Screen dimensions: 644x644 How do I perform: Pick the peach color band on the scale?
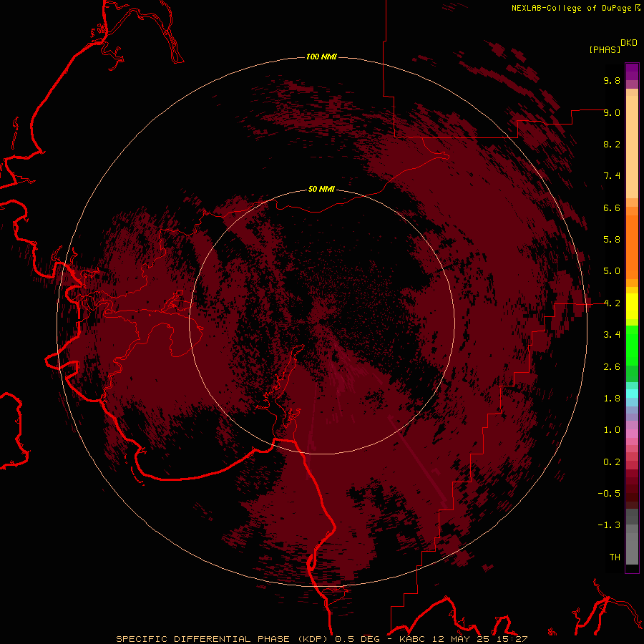coord(632,147)
